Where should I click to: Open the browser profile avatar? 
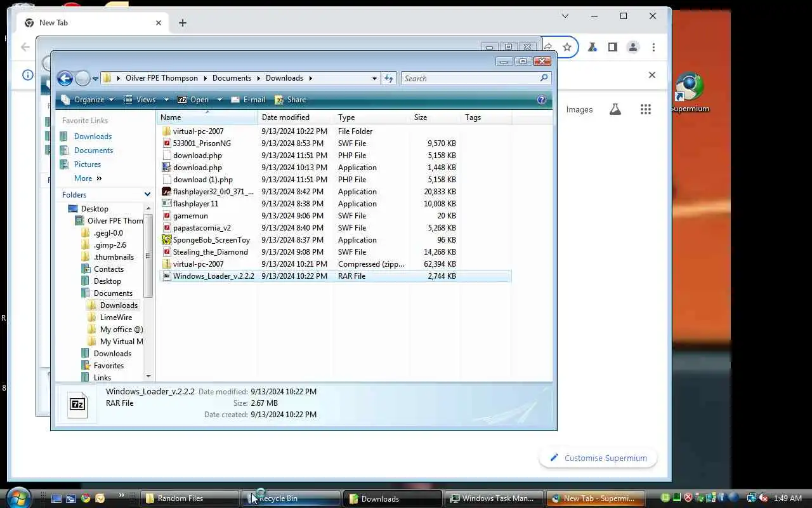point(632,47)
